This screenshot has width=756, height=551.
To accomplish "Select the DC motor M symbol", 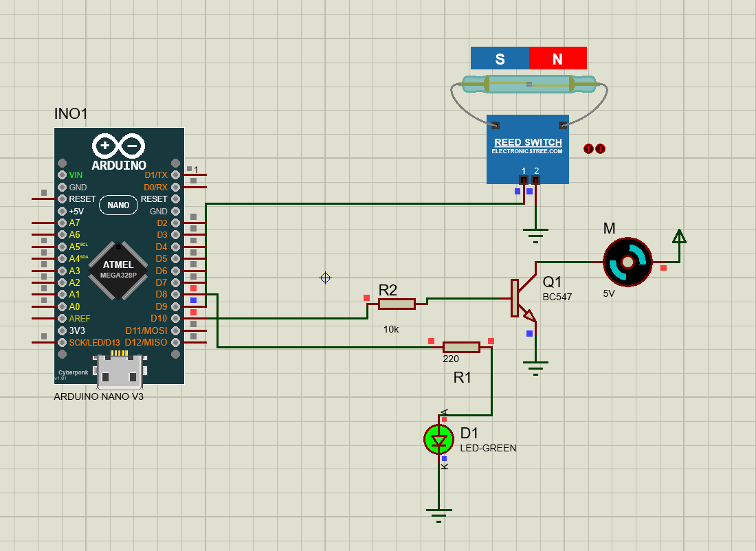I will (627, 262).
